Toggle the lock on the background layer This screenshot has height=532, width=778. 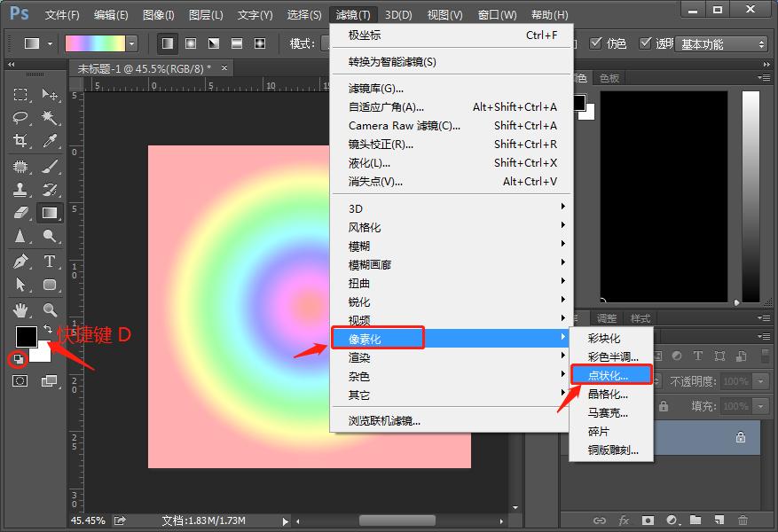pos(742,437)
